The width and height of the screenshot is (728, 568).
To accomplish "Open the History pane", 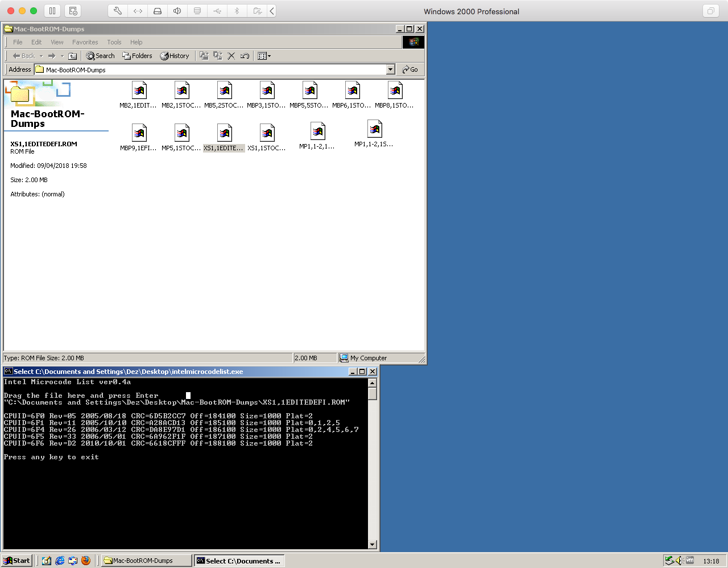I will click(175, 56).
